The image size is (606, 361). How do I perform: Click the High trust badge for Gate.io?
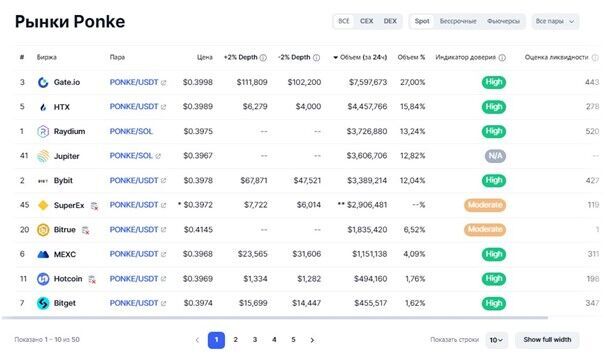click(494, 82)
